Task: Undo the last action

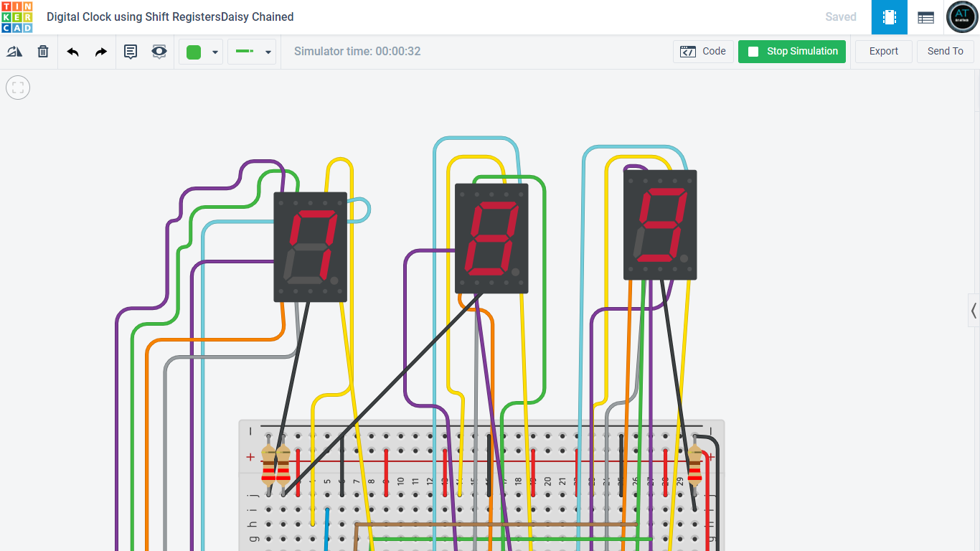Action: [72, 52]
